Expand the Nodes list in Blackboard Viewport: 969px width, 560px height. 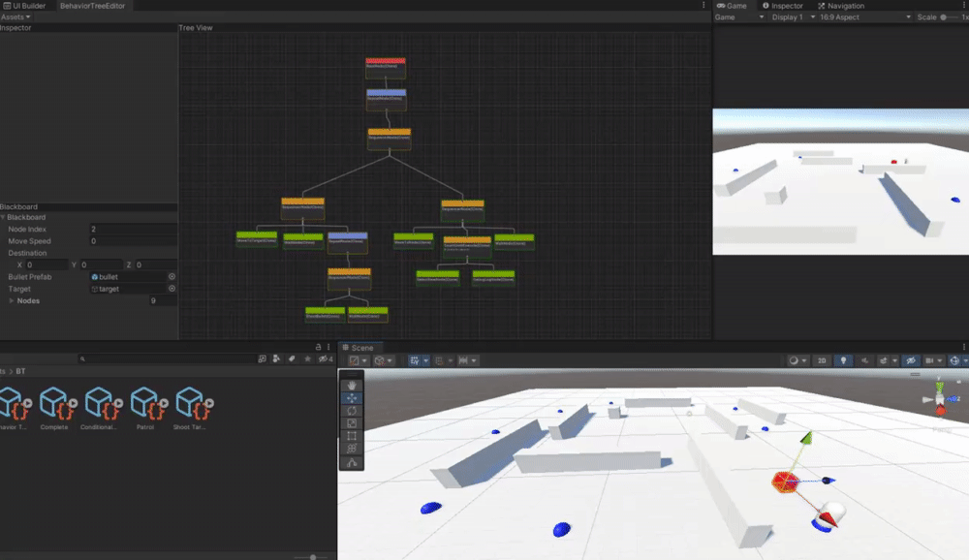11,301
